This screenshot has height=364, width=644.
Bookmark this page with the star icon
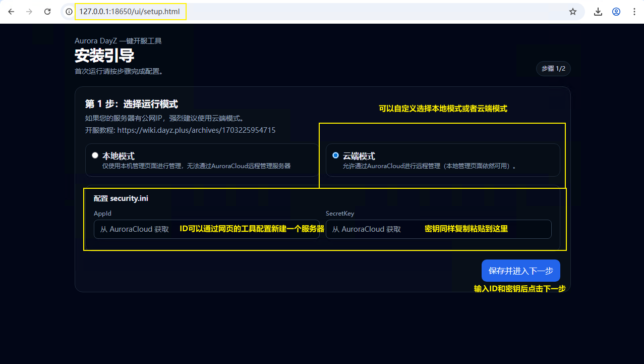573,12
